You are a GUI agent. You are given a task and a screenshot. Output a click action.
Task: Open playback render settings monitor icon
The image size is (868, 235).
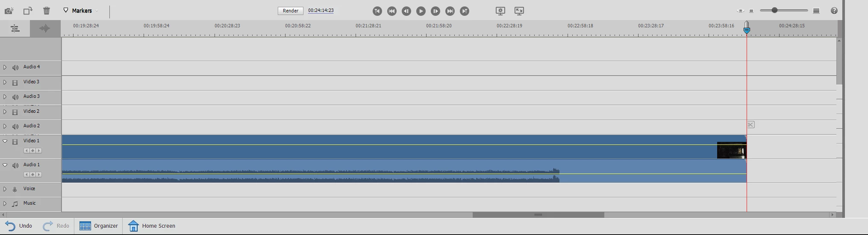click(500, 11)
